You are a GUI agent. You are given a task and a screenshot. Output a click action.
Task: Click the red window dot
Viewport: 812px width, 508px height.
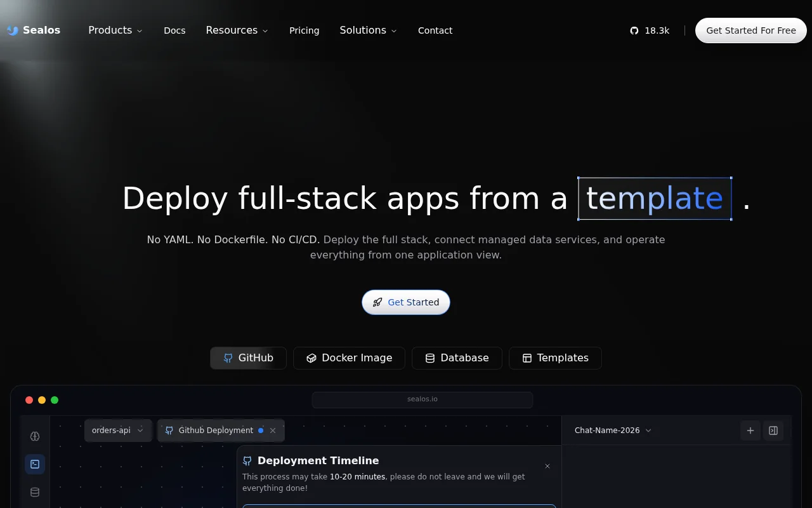[29, 400]
